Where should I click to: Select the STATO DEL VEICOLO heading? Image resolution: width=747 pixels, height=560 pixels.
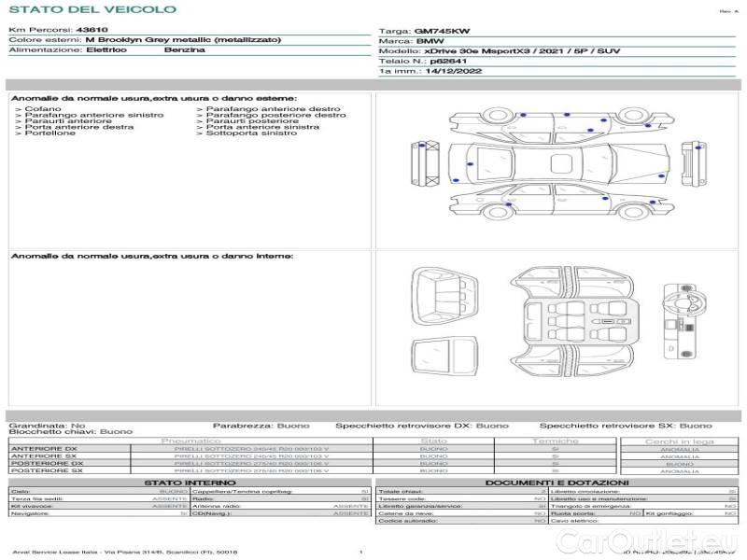point(92,10)
